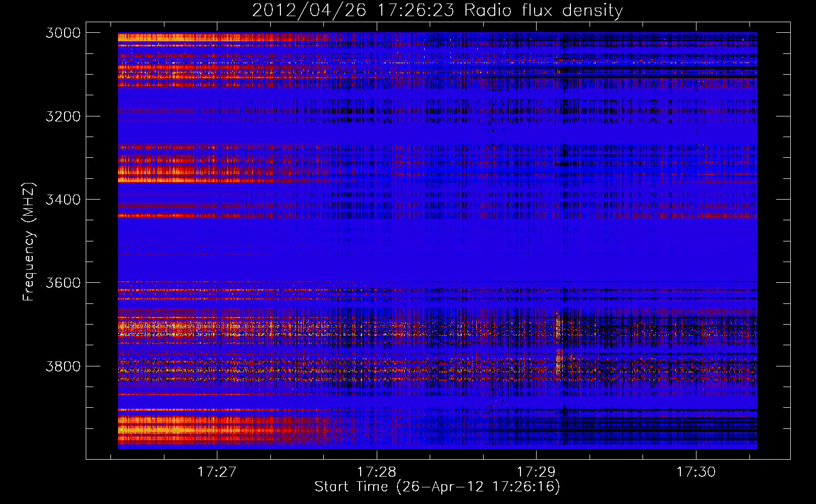Click the '17:27' time axis label
The width and height of the screenshot is (816, 504).
click(216, 472)
